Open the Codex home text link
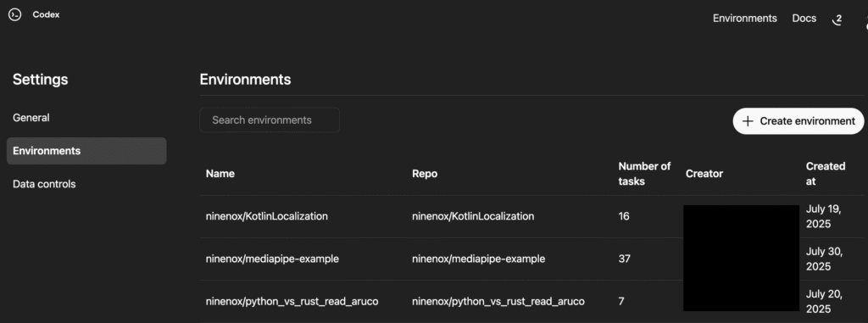Viewport: 868px width, 323px height. coord(46,15)
